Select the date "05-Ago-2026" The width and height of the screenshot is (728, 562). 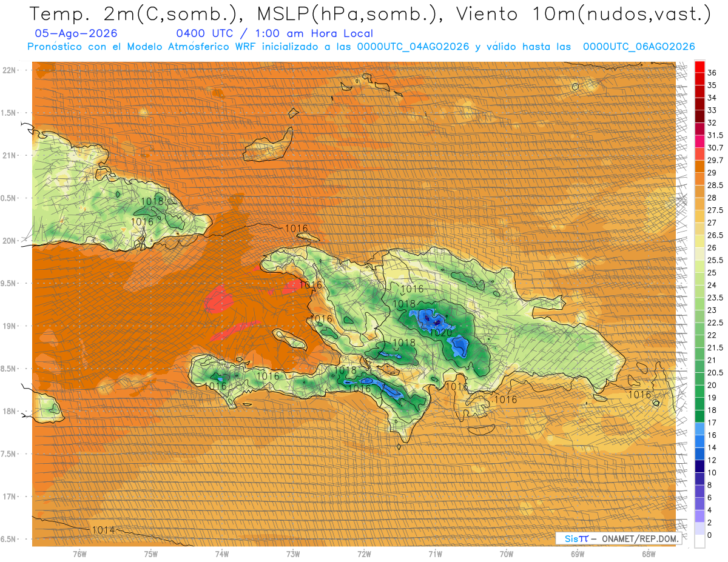pos(76,33)
